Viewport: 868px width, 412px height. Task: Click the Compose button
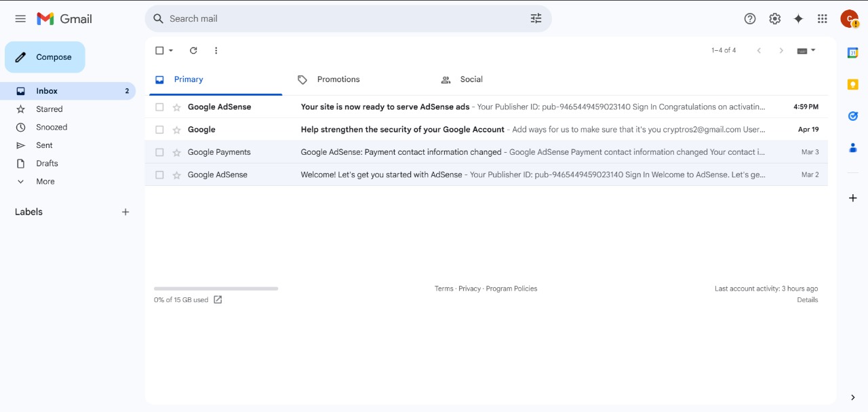point(45,57)
